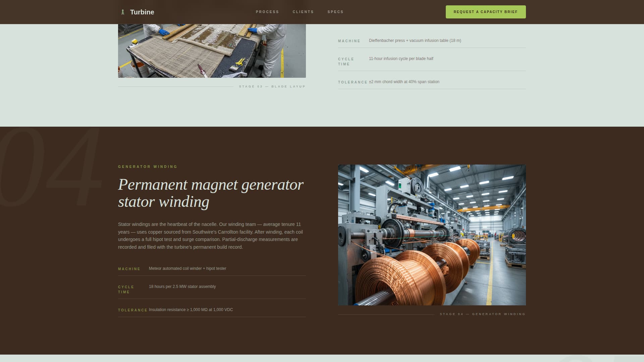Click Tolerance label in generator winding specs
This screenshot has width=644, height=362.
point(133,310)
